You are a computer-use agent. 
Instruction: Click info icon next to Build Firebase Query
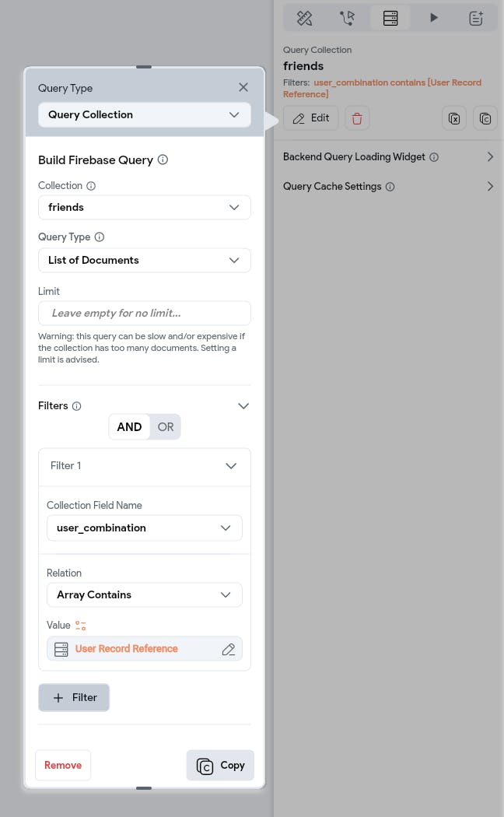[x=163, y=160]
